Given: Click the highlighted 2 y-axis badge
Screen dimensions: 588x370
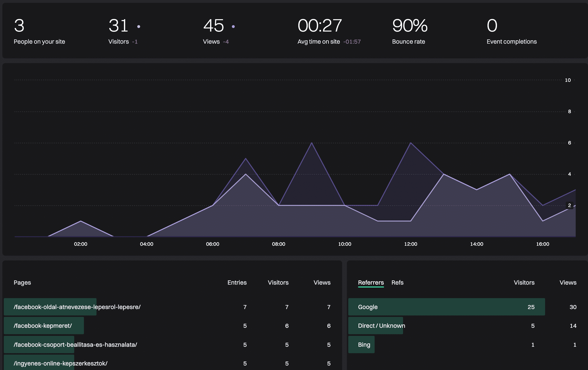Looking at the screenshot, I should 570,205.
